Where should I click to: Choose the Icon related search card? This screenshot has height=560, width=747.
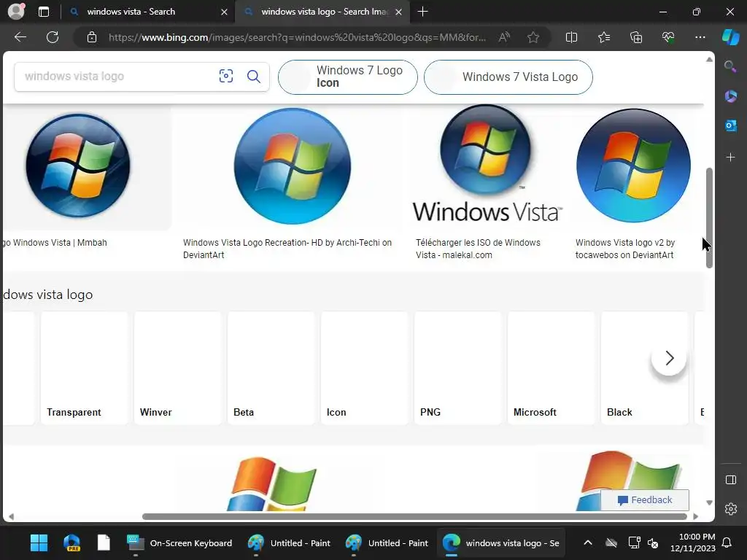point(365,367)
